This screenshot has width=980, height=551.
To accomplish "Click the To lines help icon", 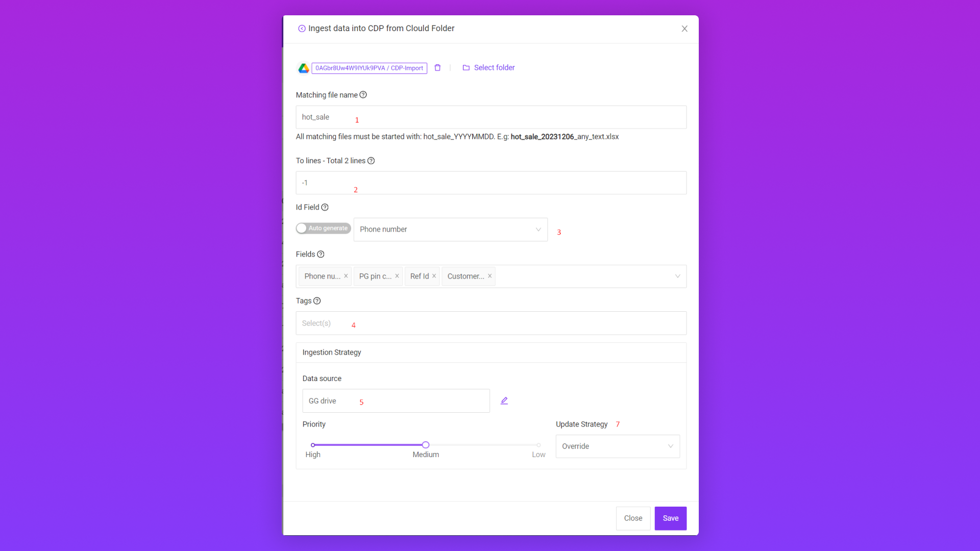I will pos(371,161).
